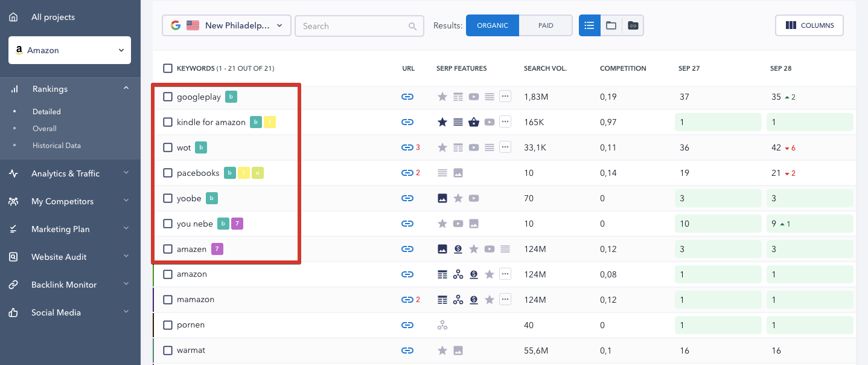Check the kindle for amazon checkbox
Screen dimensions: 868x365
pos(168,122)
